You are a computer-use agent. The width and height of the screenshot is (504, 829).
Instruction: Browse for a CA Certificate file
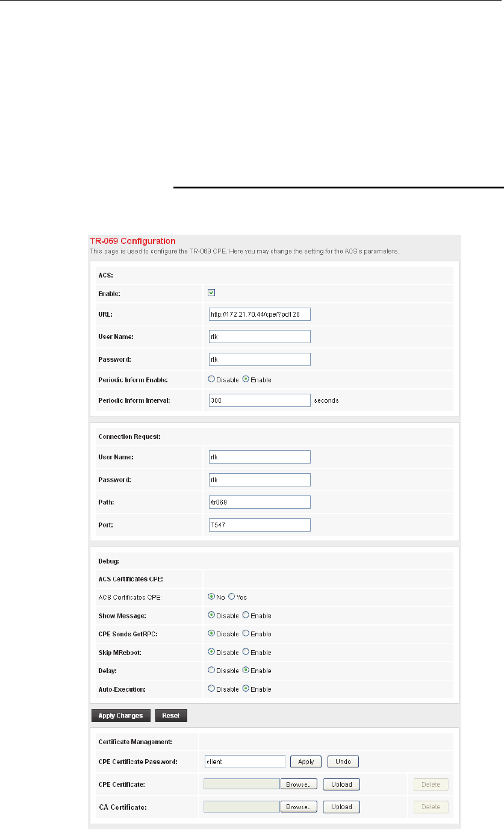pyautogui.click(x=299, y=807)
